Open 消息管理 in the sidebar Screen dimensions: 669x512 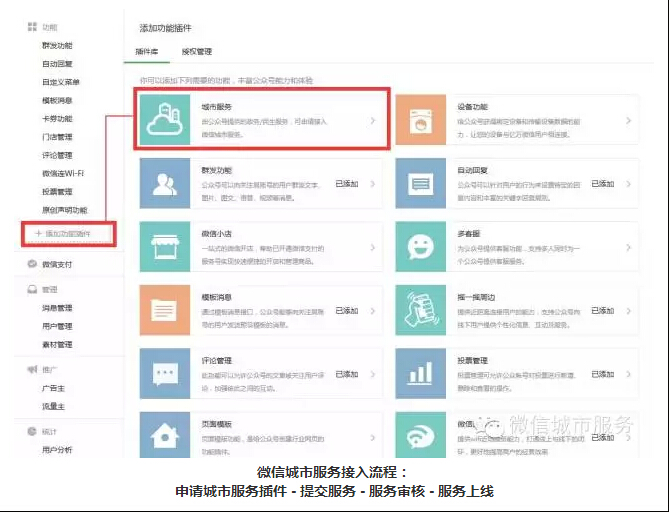tap(57, 308)
